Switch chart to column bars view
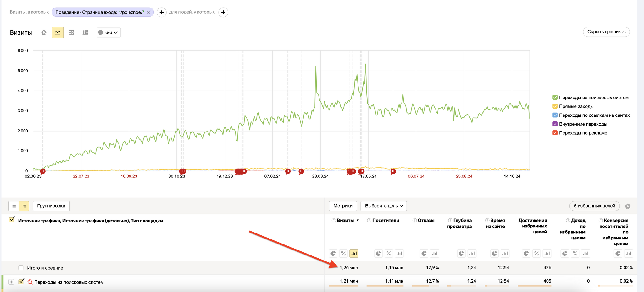 pyautogui.click(x=85, y=32)
